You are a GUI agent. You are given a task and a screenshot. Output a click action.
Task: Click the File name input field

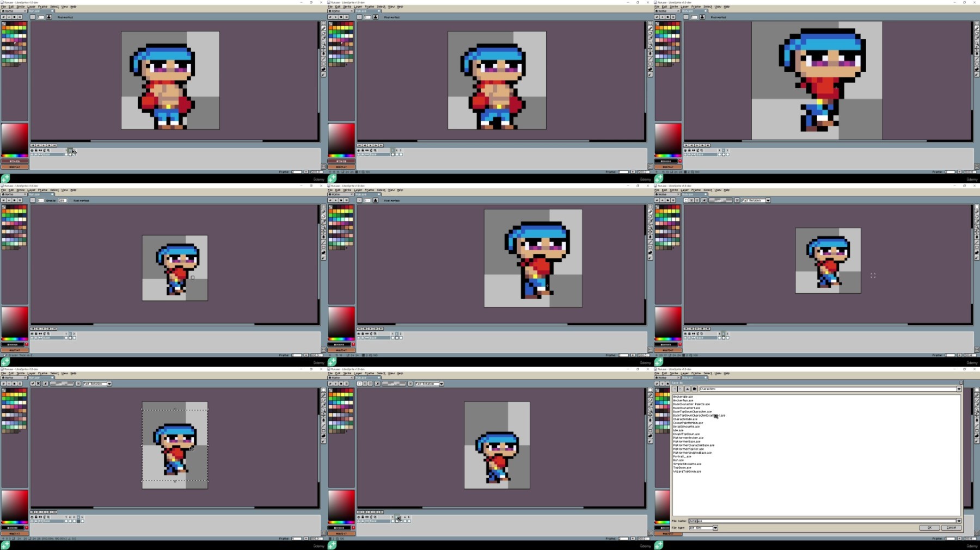point(822,521)
